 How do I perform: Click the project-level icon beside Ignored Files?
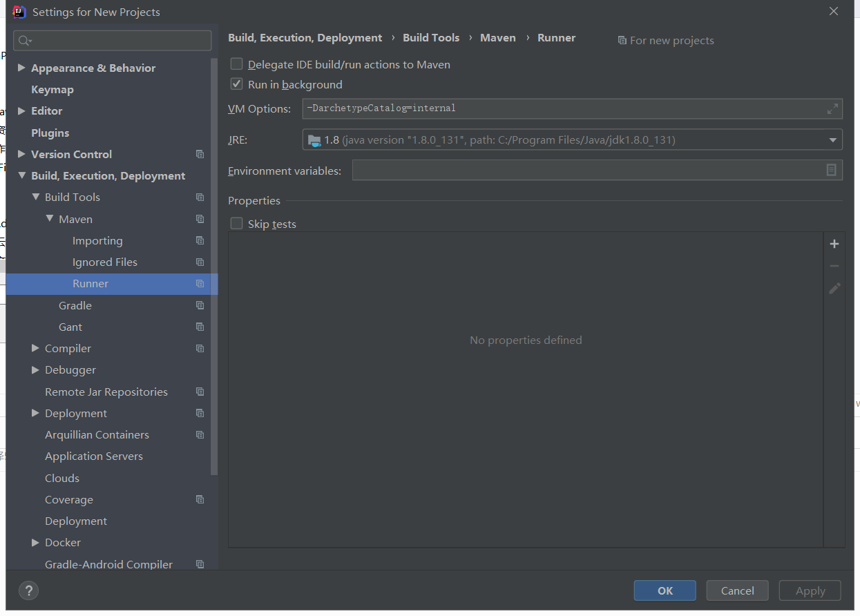point(200,262)
